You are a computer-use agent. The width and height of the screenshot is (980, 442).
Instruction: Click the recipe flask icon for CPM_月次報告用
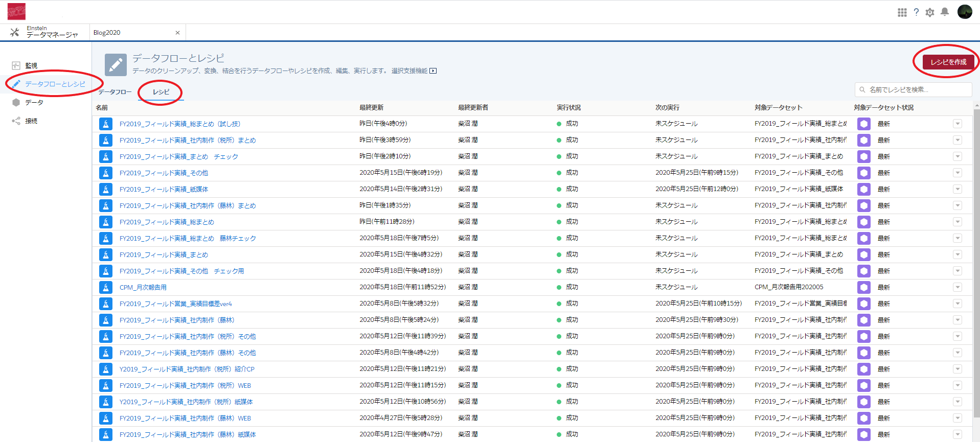click(106, 287)
